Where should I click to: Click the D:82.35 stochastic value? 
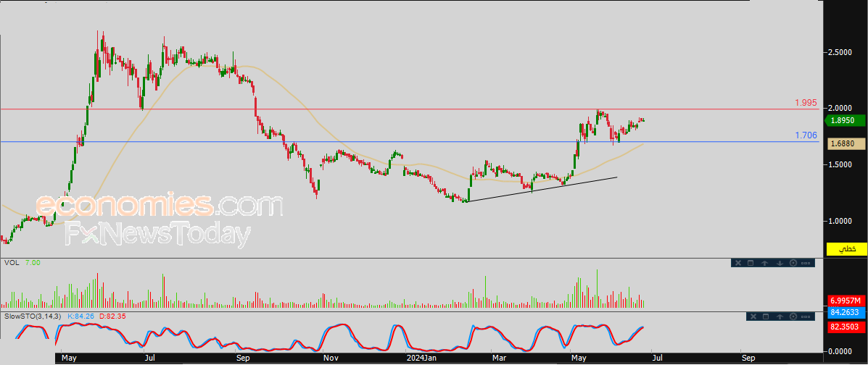(x=113, y=316)
